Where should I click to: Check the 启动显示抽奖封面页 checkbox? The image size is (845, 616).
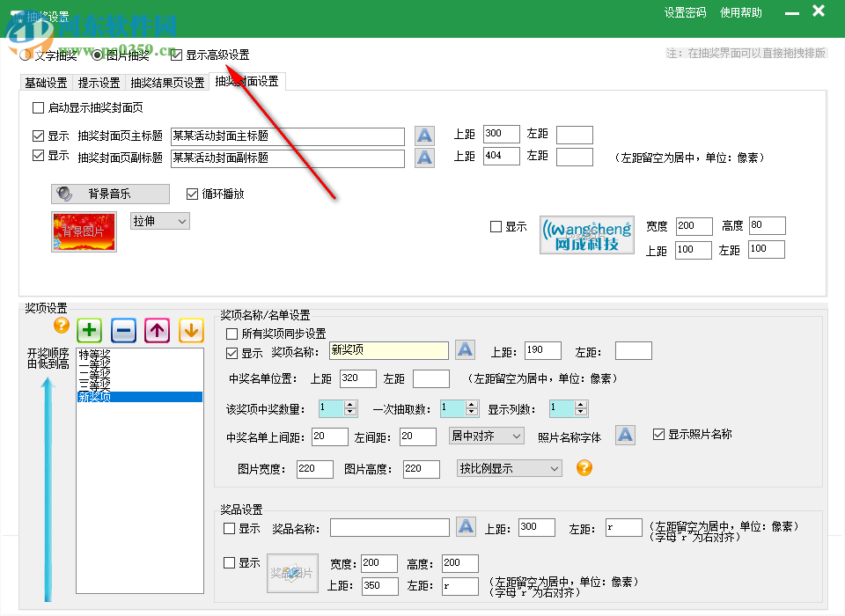pyautogui.click(x=36, y=106)
